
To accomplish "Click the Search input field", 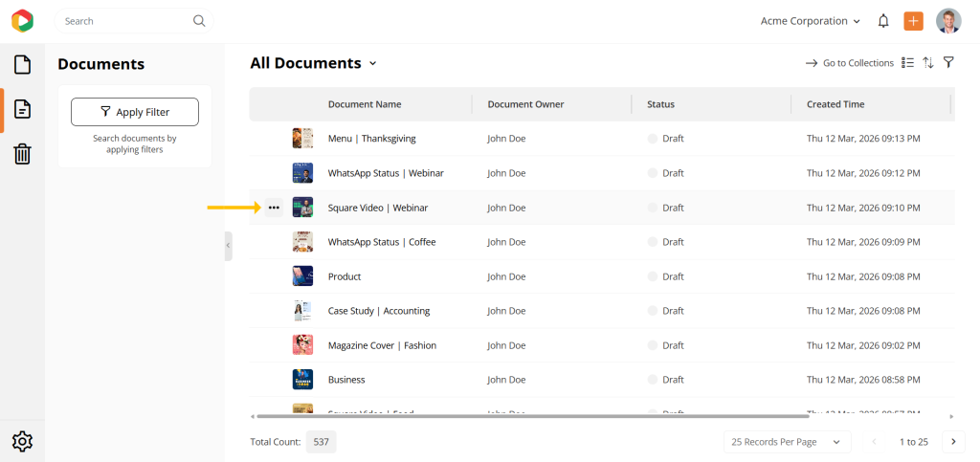I will tap(124, 21).
